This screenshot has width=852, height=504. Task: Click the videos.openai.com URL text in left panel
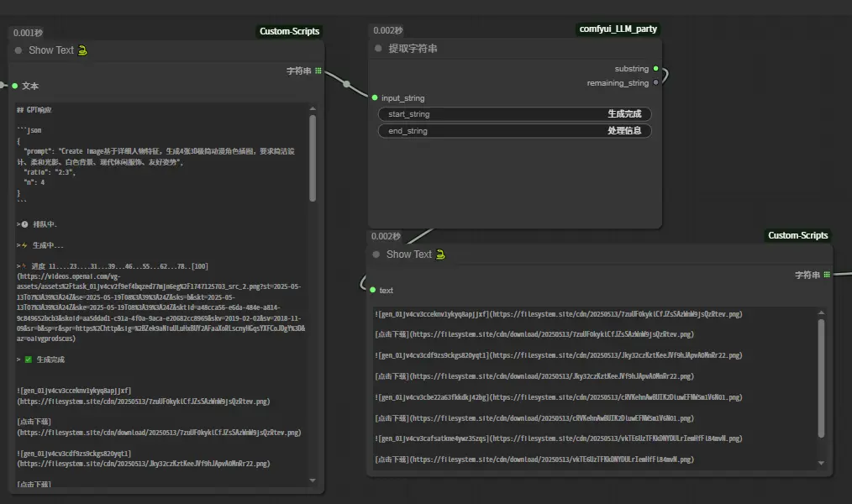tap(160, 307)
